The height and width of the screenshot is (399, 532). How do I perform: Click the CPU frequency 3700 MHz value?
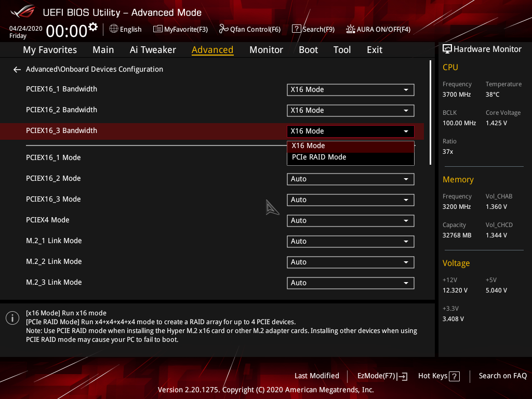click(x=456, y=95)
